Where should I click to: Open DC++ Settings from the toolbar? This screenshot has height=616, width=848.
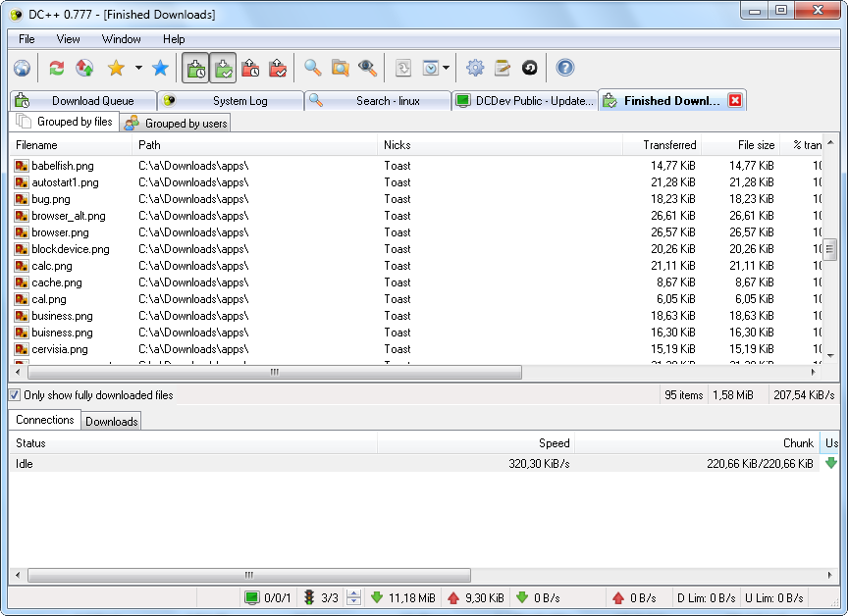click(475, 68)
